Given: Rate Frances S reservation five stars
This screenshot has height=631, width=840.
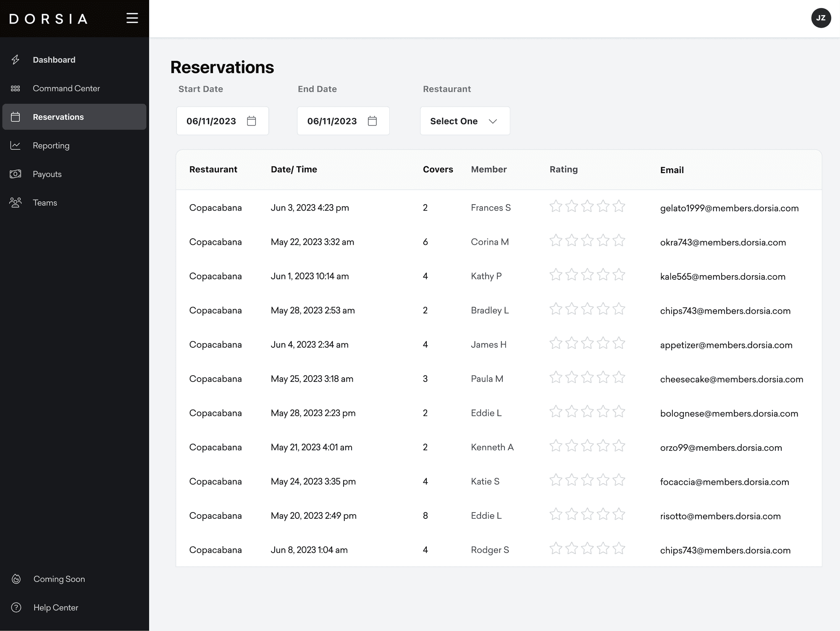Looking at the screenshot, I should click(619, 206).
